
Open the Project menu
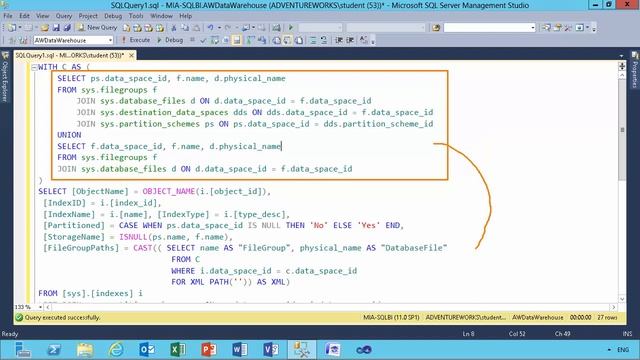click(88, 16)
